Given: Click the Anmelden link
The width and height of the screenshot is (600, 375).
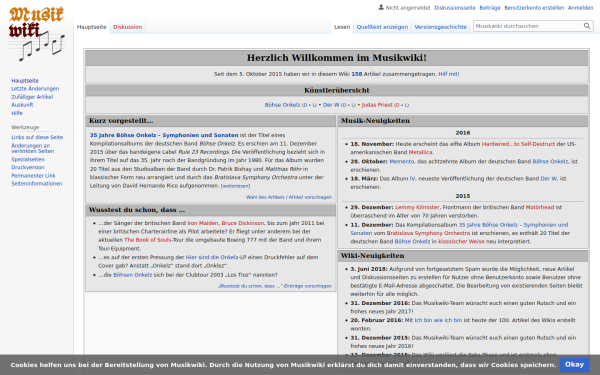Looking at the screenshot, I should (580, 8).
